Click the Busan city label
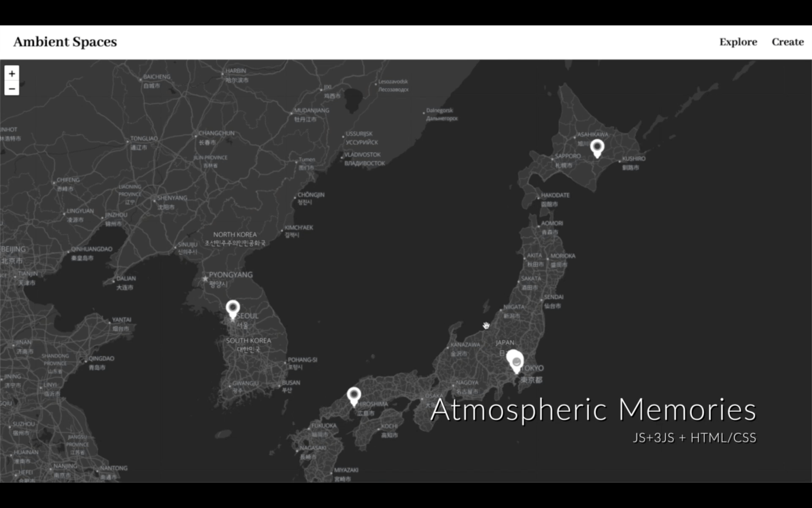The width and height of the screenshot is (812, 508). pyautogui.click(x=291, y=383)
